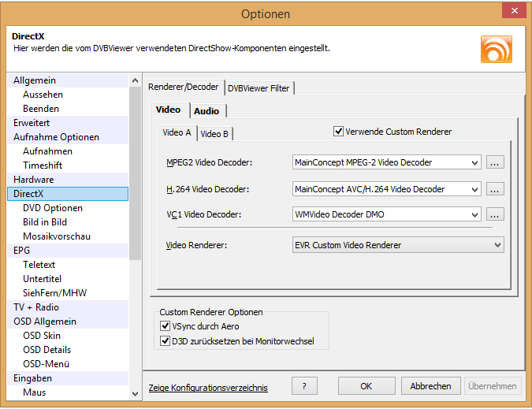This screenshot has width=532, height=409.
Task: Switch to the DVBViewer Filter tab
Action: 259,88
